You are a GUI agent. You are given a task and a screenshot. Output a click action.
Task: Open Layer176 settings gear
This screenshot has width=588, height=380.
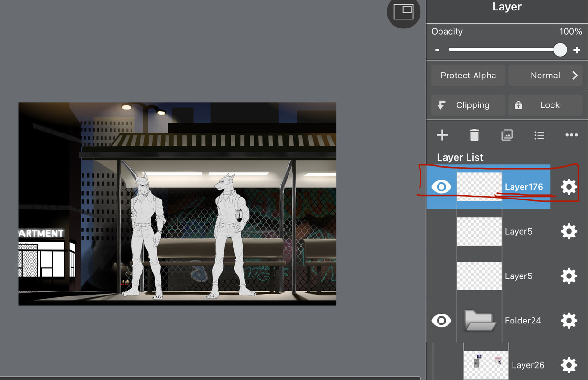click(x=569, y=187)
